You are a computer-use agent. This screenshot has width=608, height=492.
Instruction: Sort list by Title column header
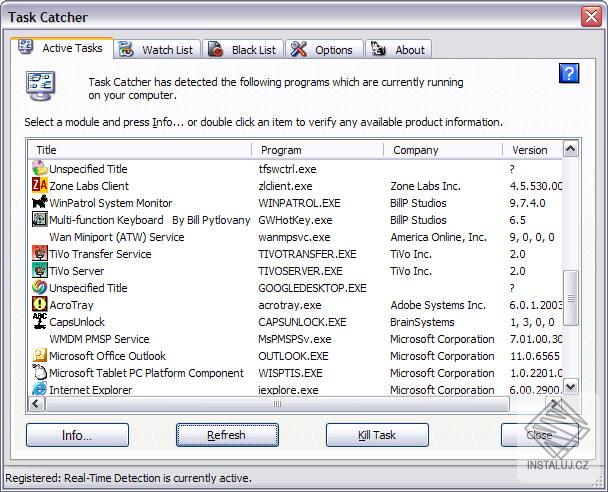140,150
